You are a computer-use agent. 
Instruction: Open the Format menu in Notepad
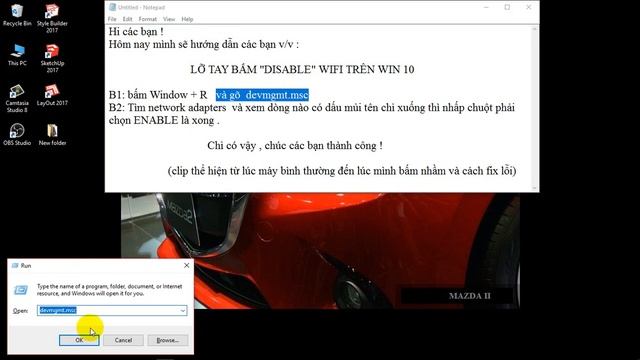click(x=147, y=19)
